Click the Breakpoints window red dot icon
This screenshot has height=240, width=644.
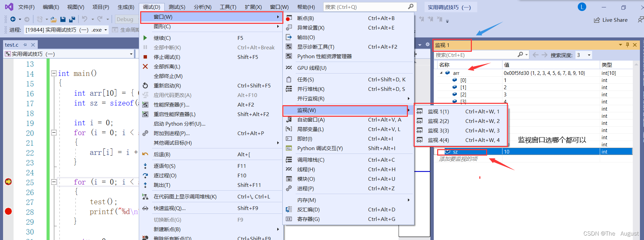point(288,18)
